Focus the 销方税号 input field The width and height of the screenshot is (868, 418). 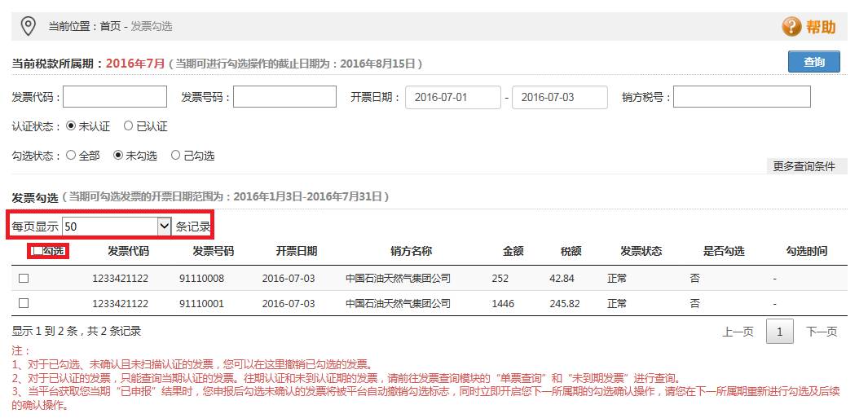742,97
